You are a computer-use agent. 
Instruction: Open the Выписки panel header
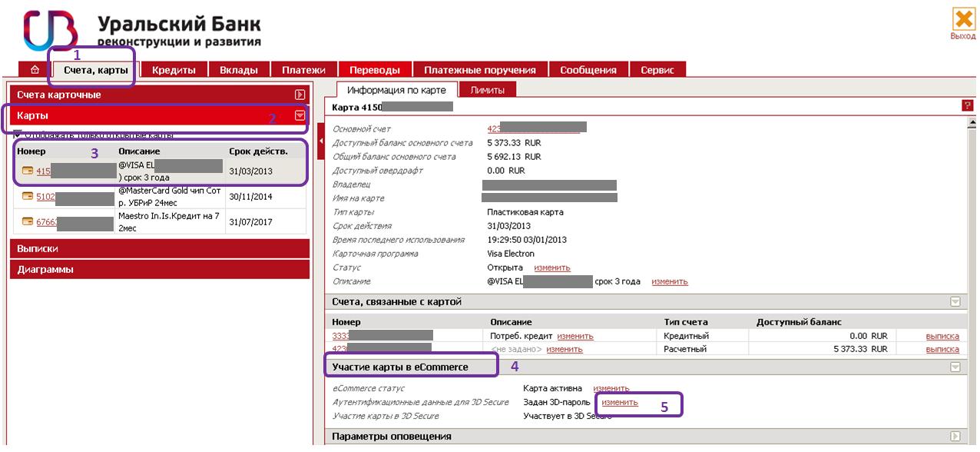coord(159,249)
